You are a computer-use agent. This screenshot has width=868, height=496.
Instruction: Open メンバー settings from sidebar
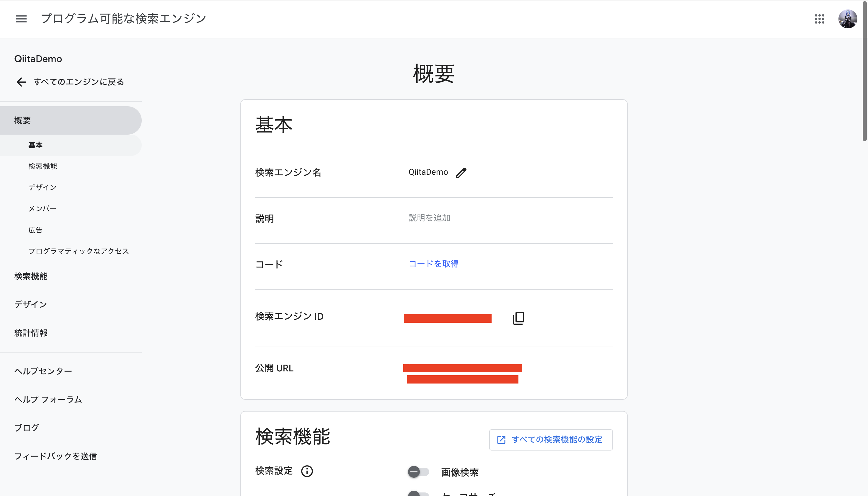(42, 208)
